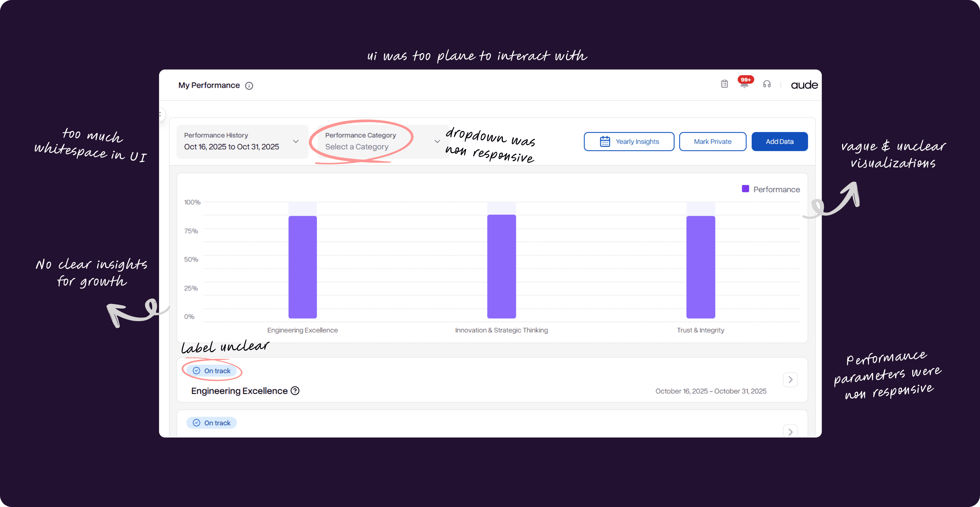Open notifications bell with 99+ badge

[x=744, y=84]
